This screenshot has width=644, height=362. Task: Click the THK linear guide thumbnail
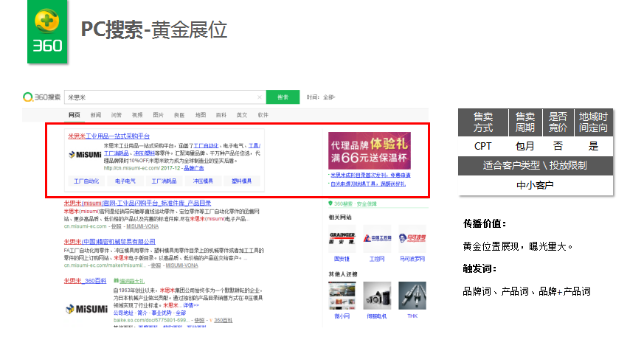pos(412,296)
